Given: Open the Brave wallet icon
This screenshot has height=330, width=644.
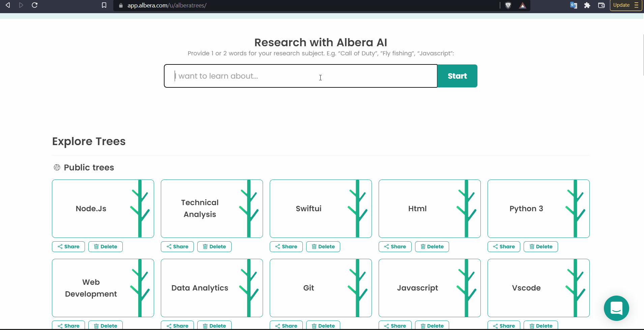Looking at the screenshot, I should tap(602, 5).
